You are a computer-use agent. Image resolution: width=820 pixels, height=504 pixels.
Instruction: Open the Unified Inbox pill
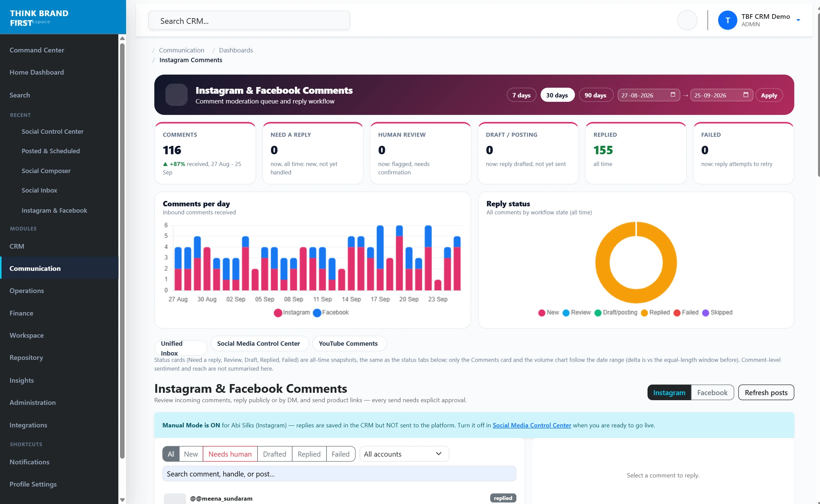click(181, 348)
